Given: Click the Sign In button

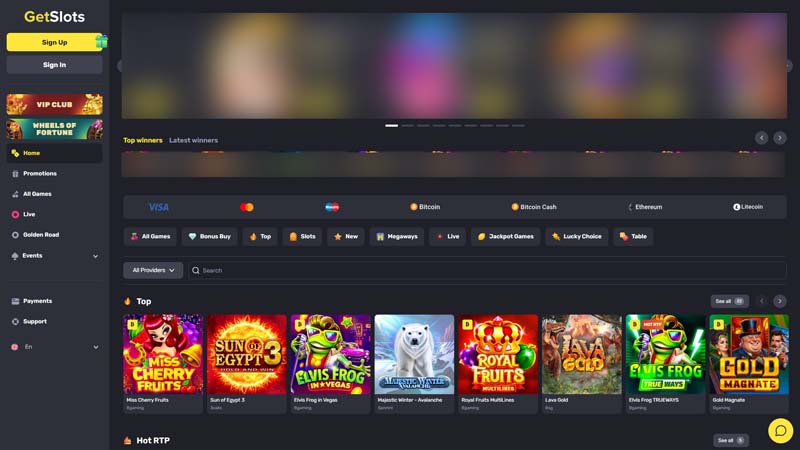Looking at the screenshot, I should point(54,65).
